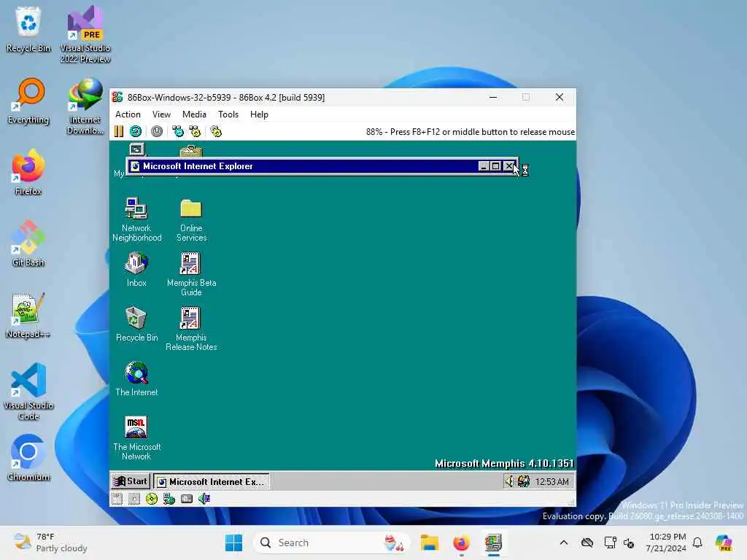This screenshot has width=747, height=560.
Task: Open the notification bell in taskbar
Action: pos(697,542)
